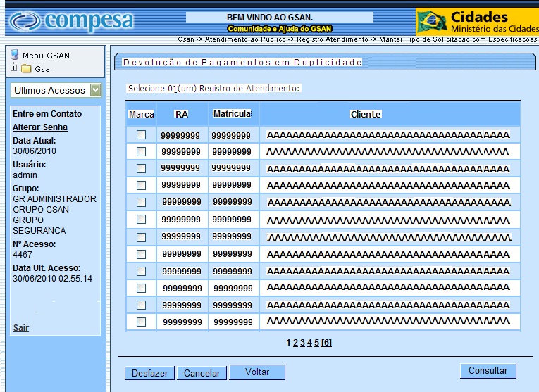
Task: Click the Ultimos Acessos combo box text
Action: click(49, 90)
